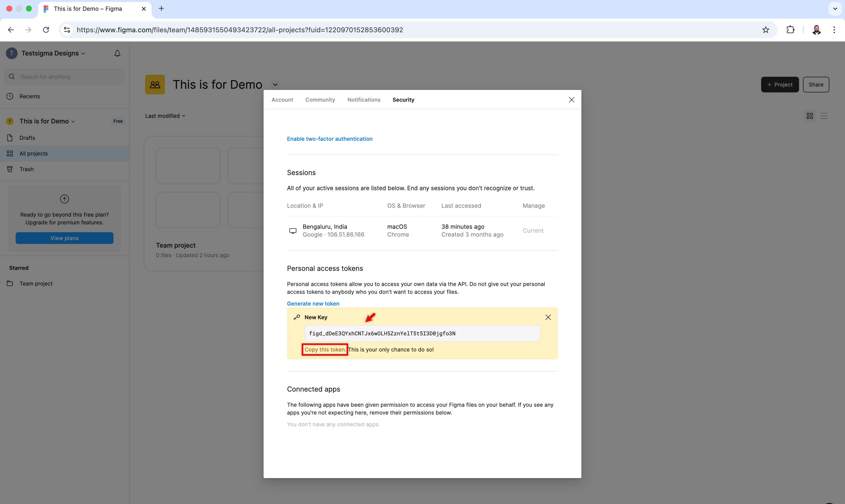Open Last modified sort dropdown
Screen dimensions: 845x504
pos(165,116)
